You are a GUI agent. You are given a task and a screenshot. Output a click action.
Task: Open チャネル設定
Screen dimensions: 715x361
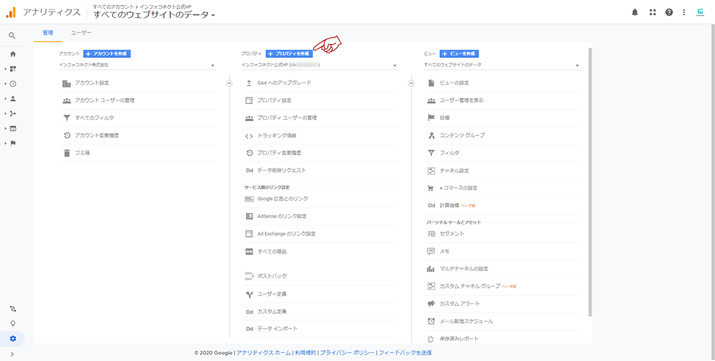point(502,170)
